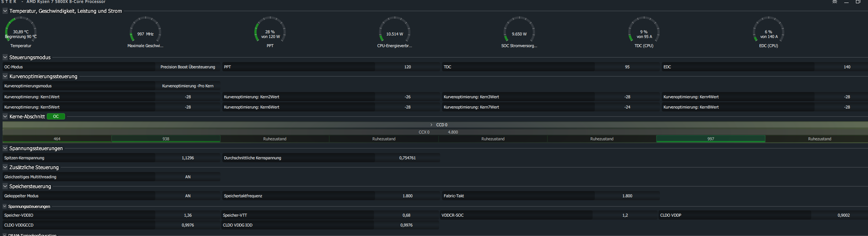Click the Speichertaktfrequenz label
868x236 pixels.
243,196
